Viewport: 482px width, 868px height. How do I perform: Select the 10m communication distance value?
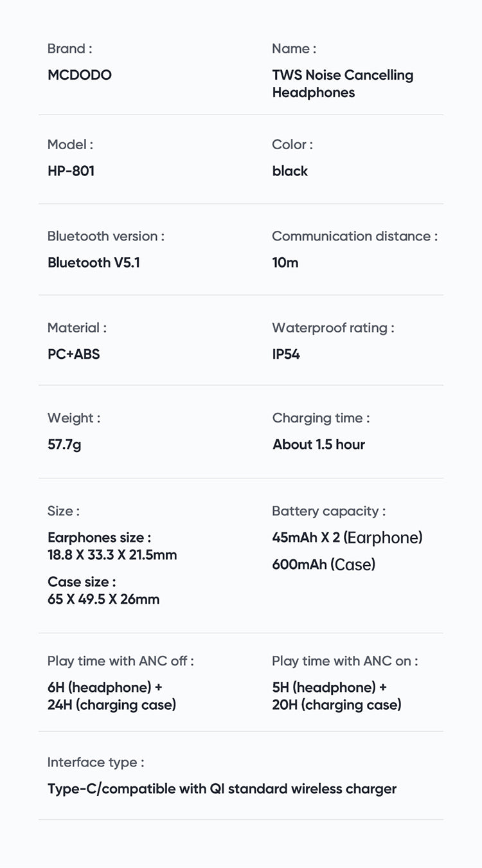285,262
